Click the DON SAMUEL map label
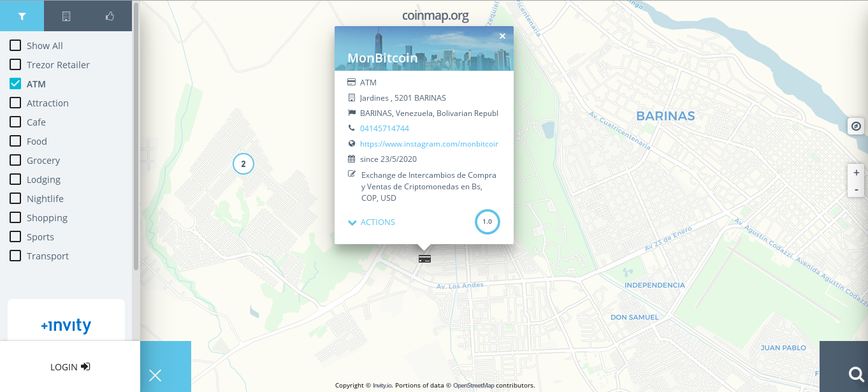The image size is (868, 392). click(x=635, y=317)
